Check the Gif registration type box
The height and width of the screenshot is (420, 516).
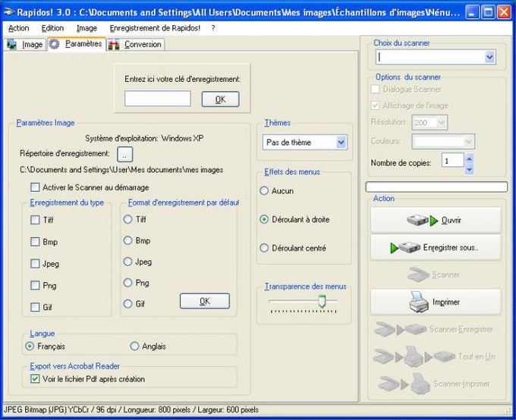pyautogui.click(x=35, y=307)
